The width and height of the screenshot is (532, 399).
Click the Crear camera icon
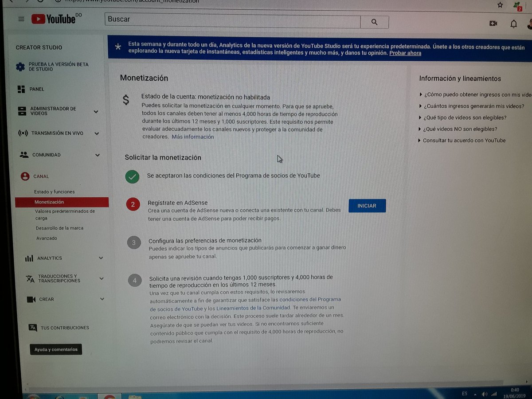coord(31,299)
